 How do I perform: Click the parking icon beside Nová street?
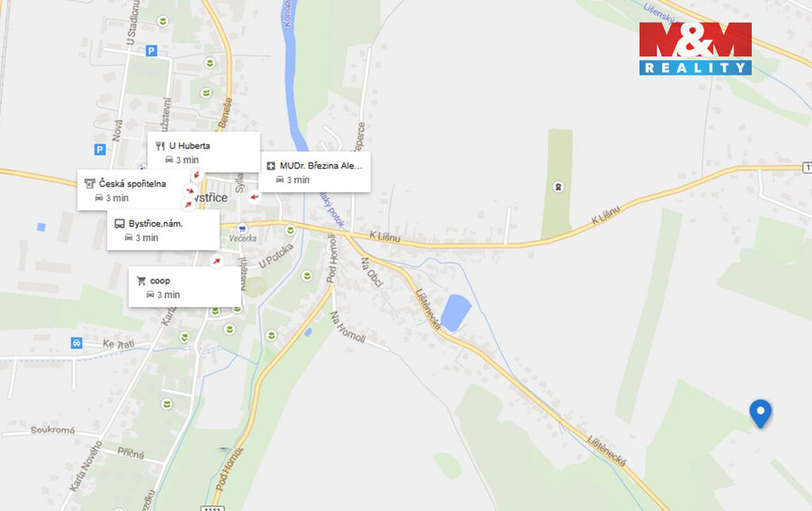click(100, 149)
